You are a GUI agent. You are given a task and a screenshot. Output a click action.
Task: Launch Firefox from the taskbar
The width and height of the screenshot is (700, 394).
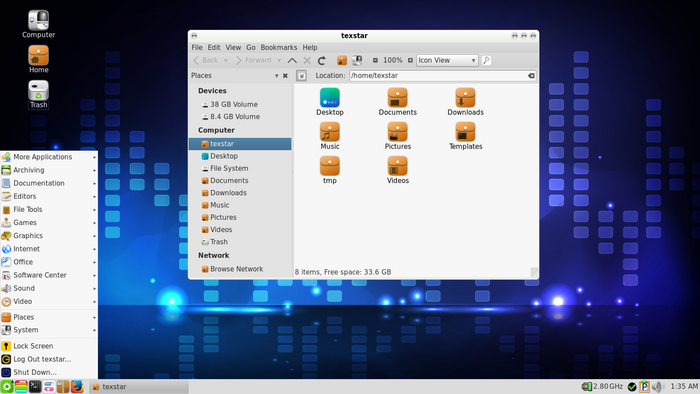[x=77, y=386]
